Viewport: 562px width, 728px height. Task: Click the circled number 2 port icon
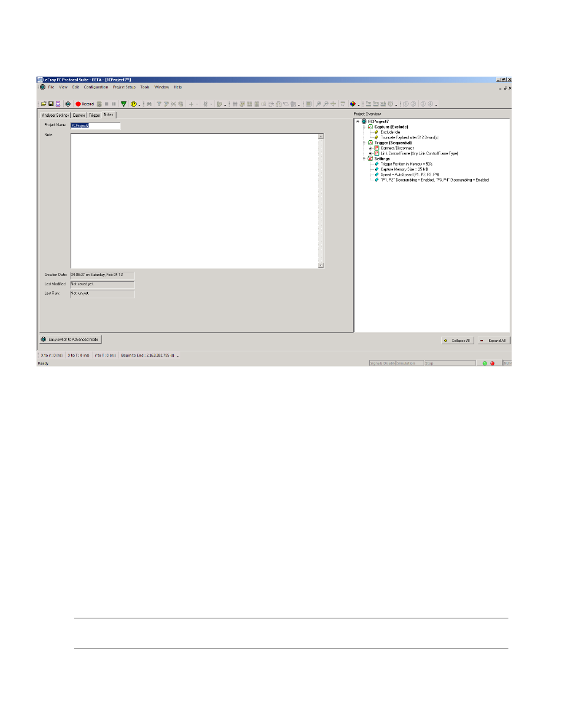click(413, 104)
